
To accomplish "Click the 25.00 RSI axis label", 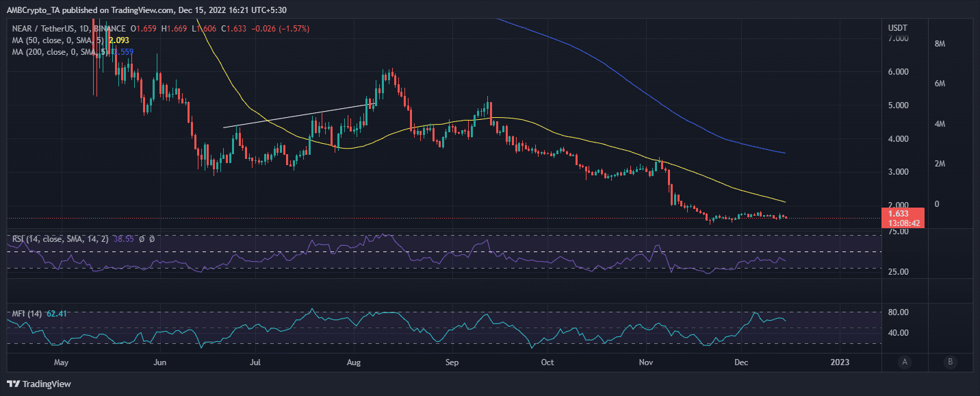I will pyautogui.click(x=899, y=272).
